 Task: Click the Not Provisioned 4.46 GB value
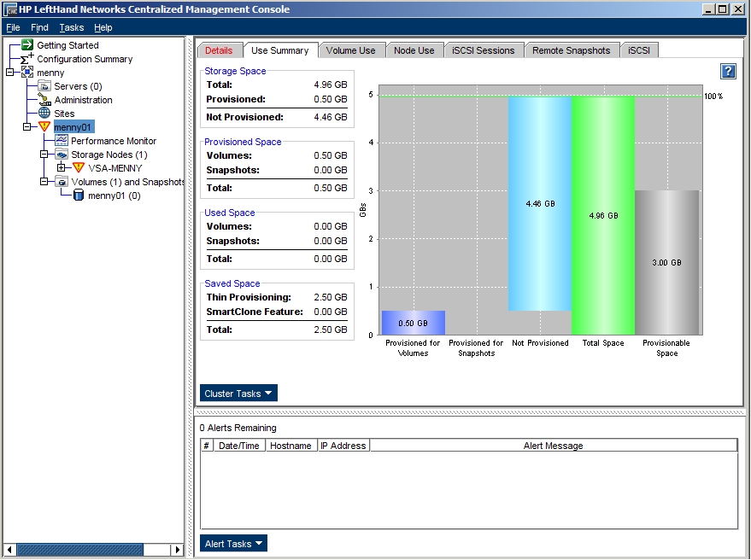click(x=331, y=117)
